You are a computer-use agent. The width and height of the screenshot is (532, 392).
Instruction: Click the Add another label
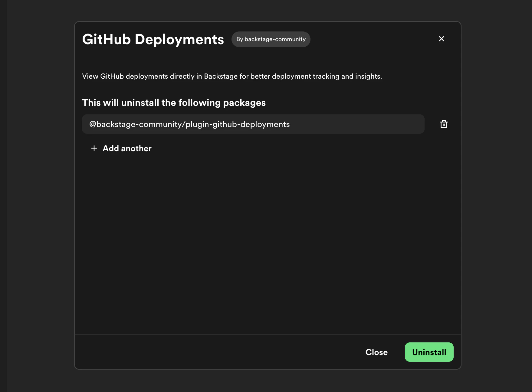point(127,148)
